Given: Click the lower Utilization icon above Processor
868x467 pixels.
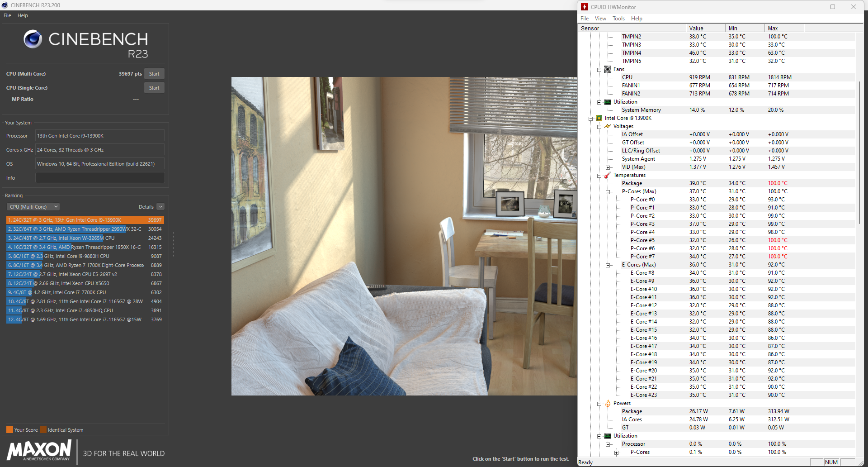Looking at the screenshot, I should click(x=608, y=436).
